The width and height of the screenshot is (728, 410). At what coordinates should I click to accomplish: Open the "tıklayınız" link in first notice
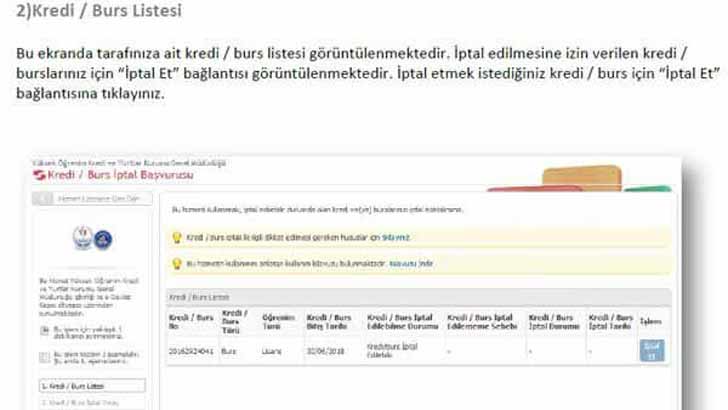(x=396, y=237)
